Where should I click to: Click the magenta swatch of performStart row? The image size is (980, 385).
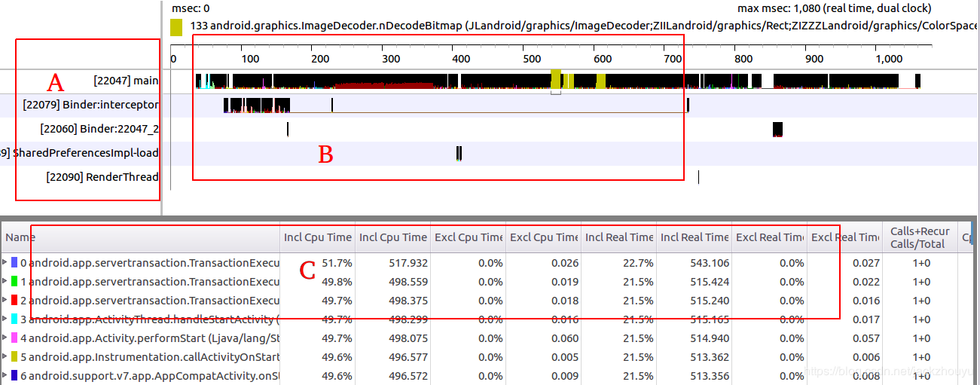(x=14, y=338)
